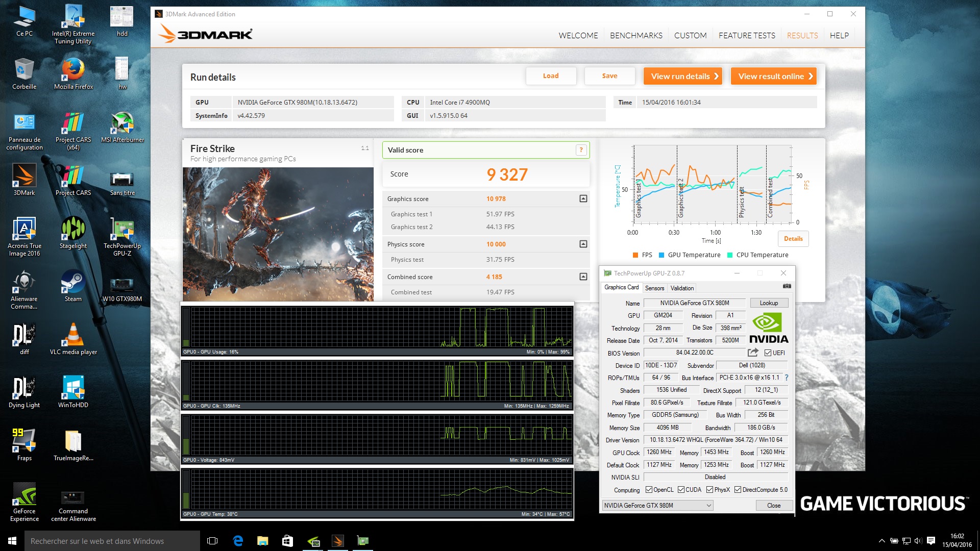980x551 pixels.
Task: Launch VLC media player shortcut
Action: (73, 339)
